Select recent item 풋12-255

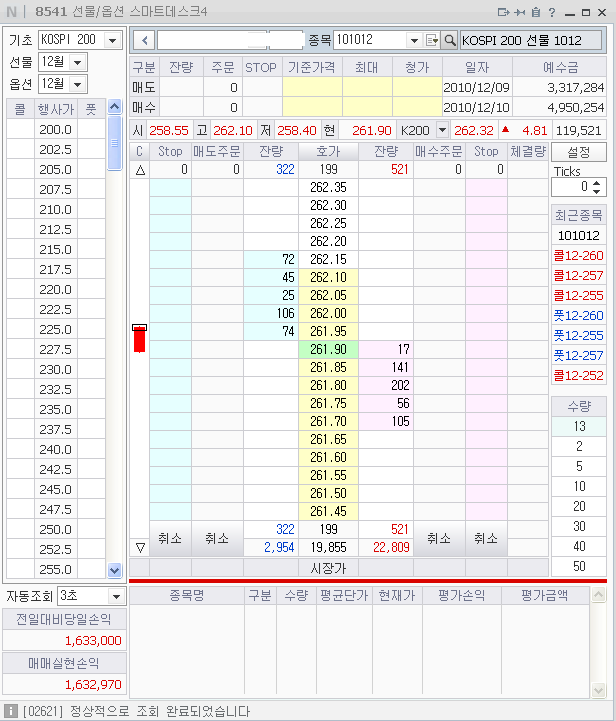point(579,336)
